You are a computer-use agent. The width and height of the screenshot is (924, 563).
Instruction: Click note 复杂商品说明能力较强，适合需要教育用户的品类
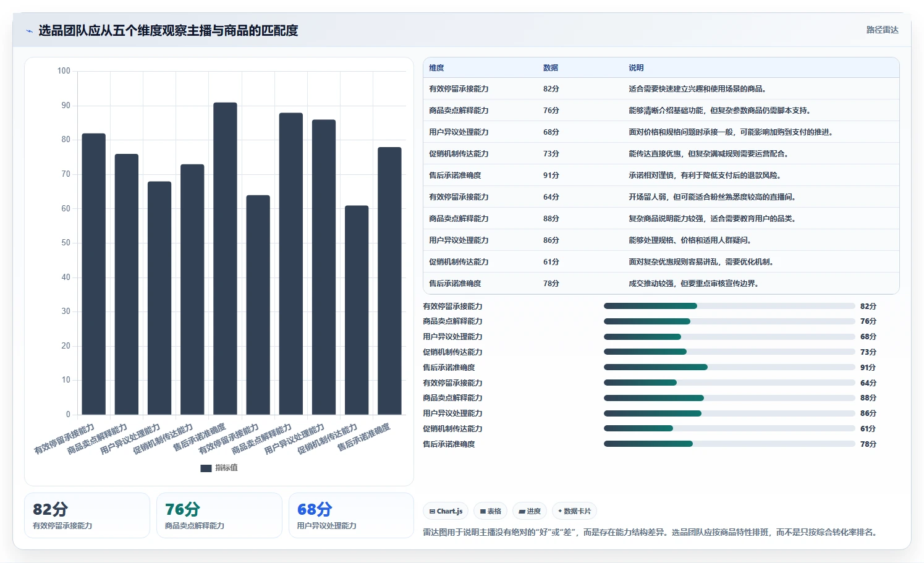point(713,219)
